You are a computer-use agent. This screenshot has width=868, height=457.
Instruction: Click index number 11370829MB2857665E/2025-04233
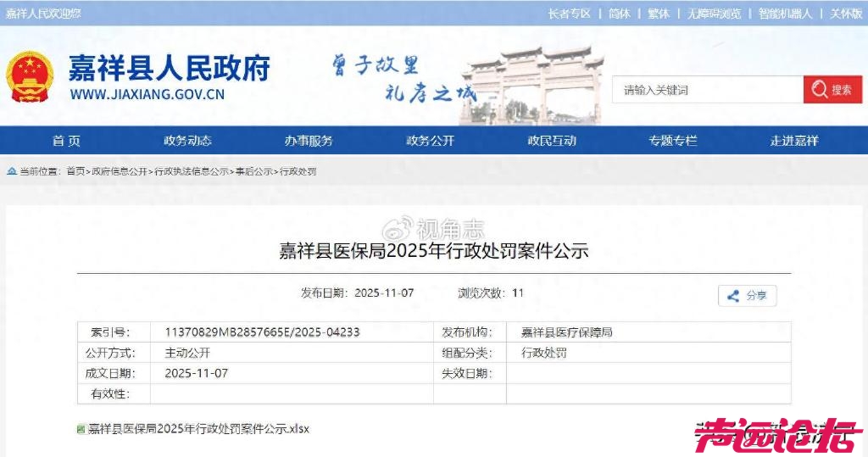coord(263,332)
